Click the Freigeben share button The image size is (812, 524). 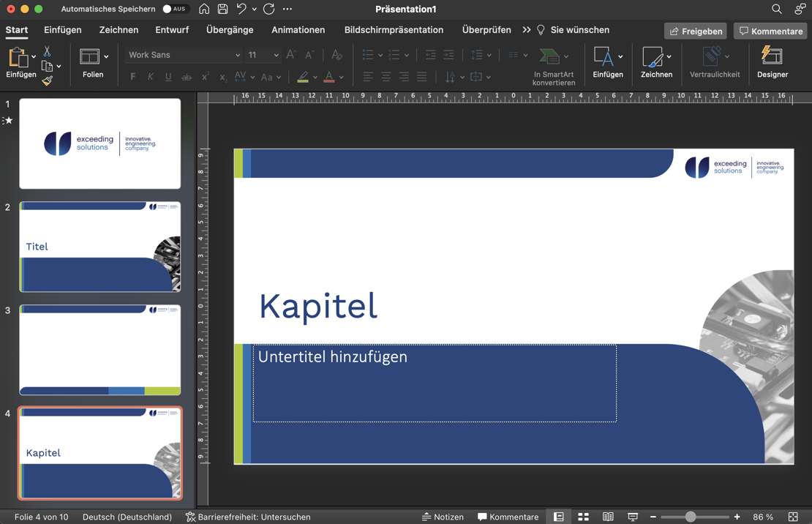tap(695, 31)
